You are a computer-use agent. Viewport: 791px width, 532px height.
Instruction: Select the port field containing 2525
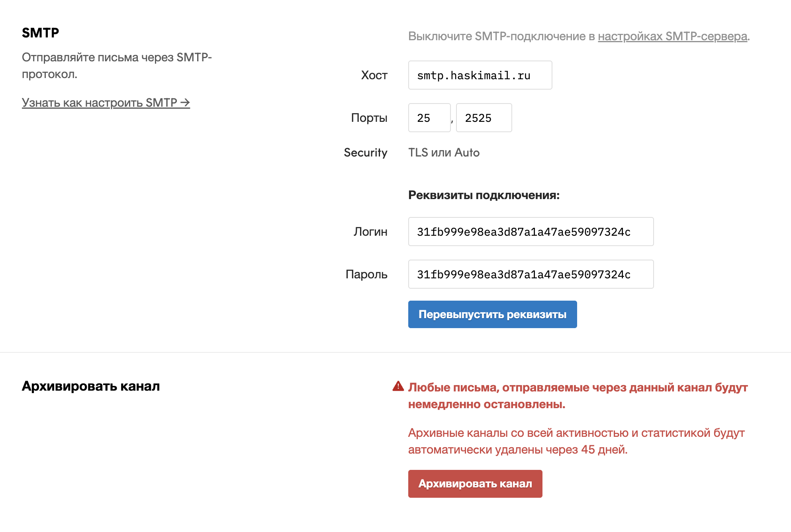click(484, 117)
